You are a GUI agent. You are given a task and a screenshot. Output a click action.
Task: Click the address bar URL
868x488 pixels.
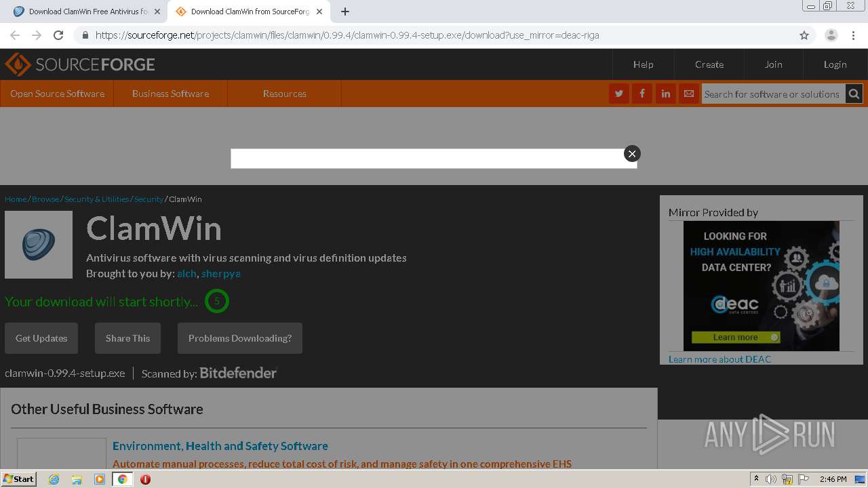pos(347,35)
